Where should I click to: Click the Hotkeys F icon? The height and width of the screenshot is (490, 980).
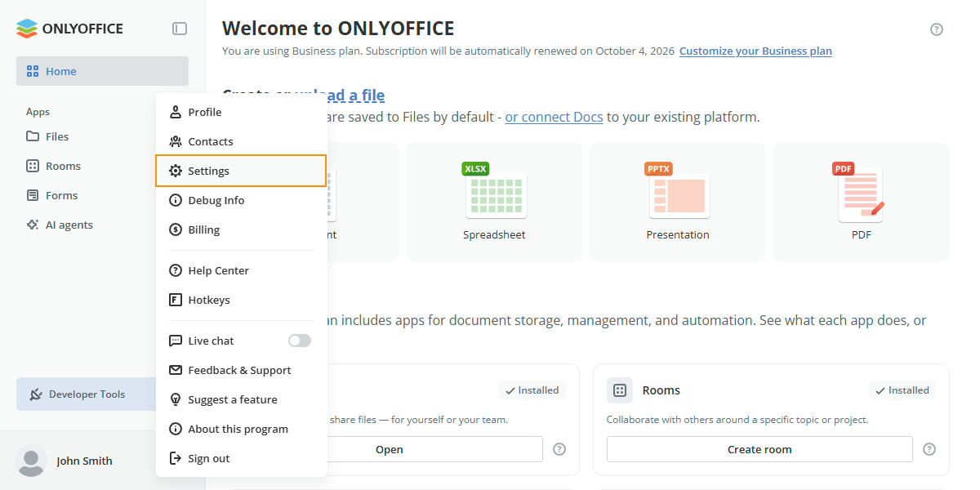[175, 300]
